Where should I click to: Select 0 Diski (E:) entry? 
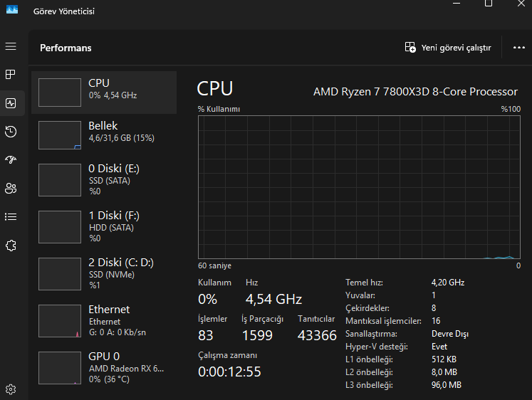tap(104, 180)
